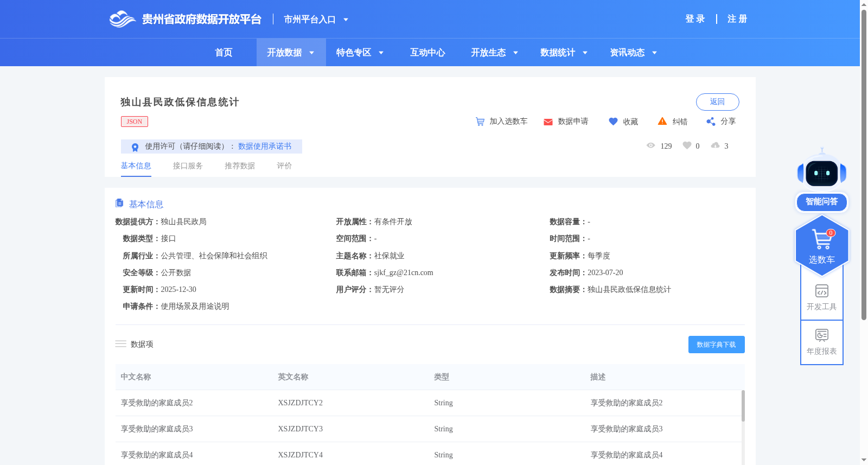The height and width of the screenshot is (465, 868).
Task: Click the 注册 link
Action: tap(737, 19)
